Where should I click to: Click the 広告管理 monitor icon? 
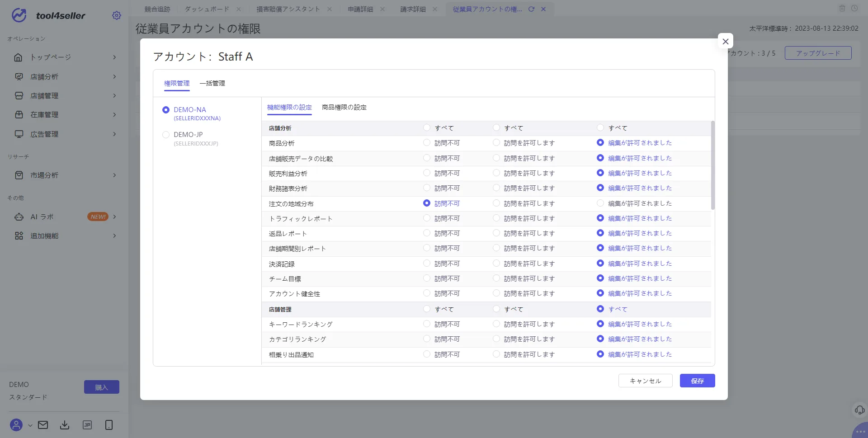(19, 134)
